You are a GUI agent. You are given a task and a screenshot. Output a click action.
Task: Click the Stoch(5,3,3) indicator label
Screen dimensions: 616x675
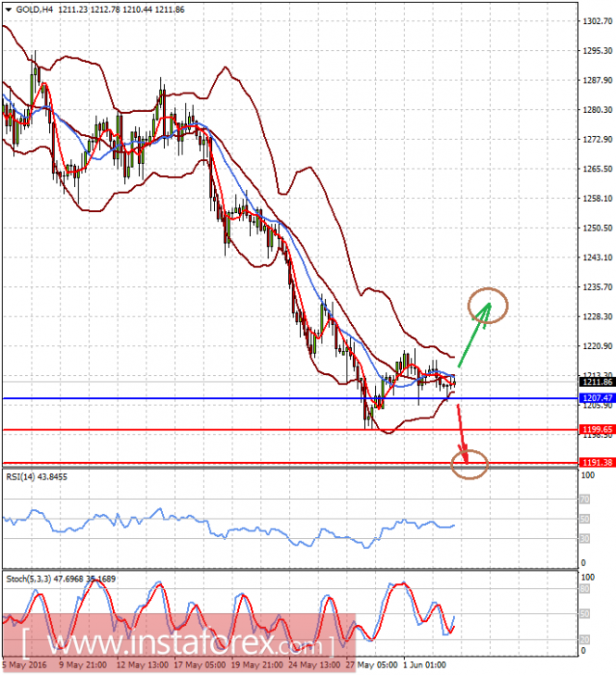(x=61, y=579)
